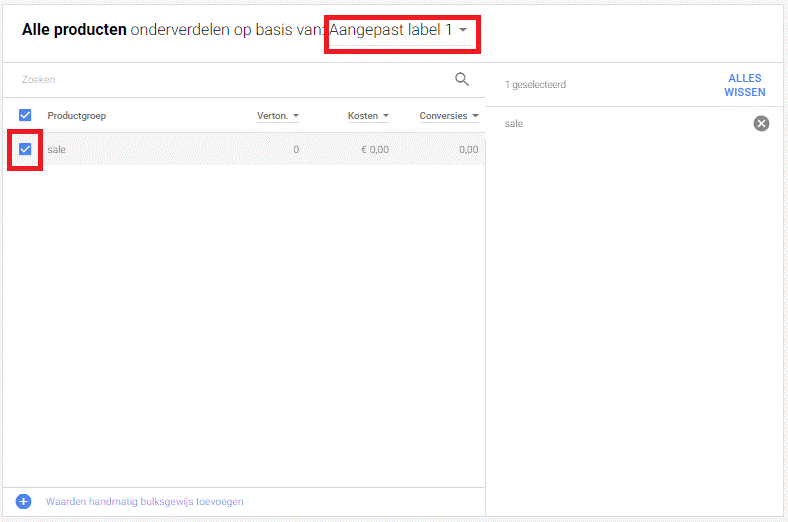
Task: Uncheck the sale row checkbox
Action: [26, 150]
